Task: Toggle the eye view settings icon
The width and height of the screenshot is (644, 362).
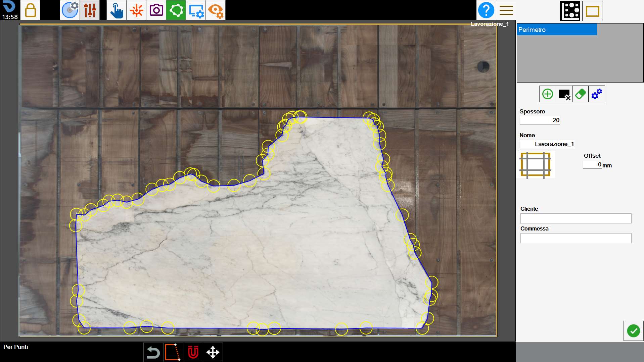Action: point(216,10)
